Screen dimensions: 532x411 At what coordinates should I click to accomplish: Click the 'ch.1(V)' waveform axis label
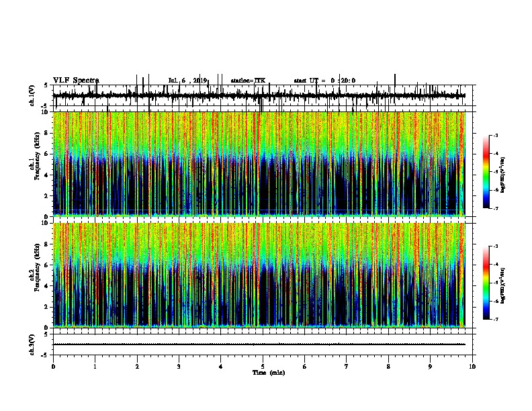[x=32, y=95]
